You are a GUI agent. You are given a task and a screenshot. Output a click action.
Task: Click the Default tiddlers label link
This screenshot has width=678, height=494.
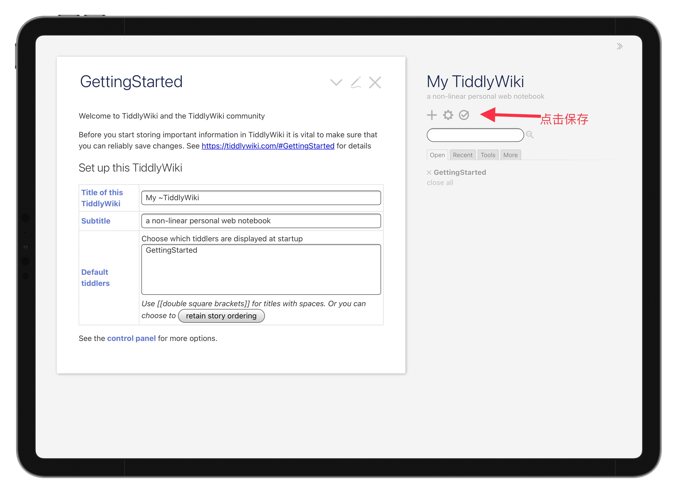[95, 278]
